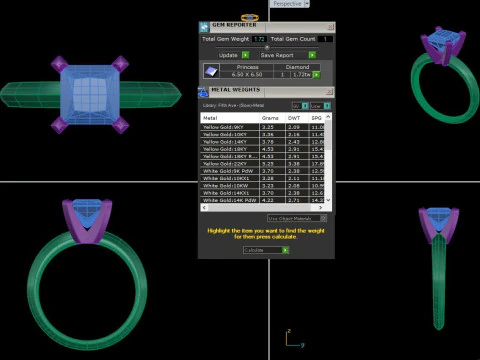Click the SPG column header

click(x=316, y=118)
